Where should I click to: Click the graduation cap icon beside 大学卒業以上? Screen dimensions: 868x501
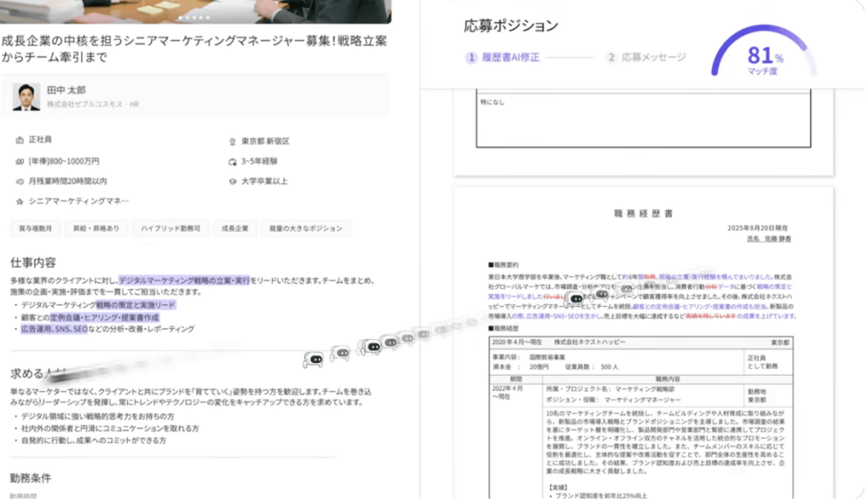[x=232, y=181]
